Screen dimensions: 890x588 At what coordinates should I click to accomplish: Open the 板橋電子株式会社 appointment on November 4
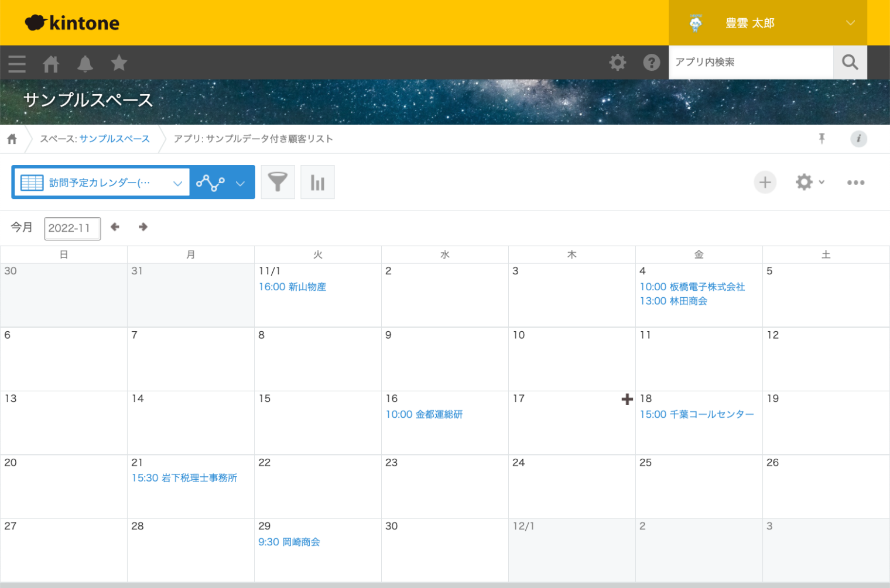692,287
